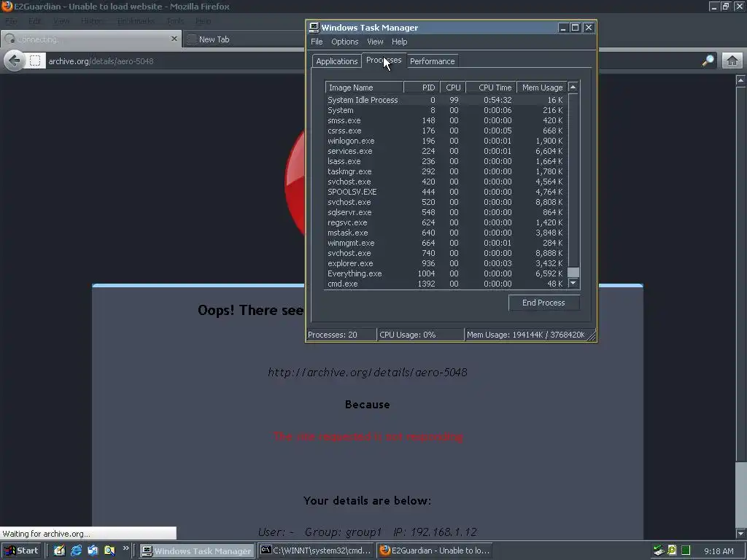Close the Connecting tab with its X

coord(174,39)
